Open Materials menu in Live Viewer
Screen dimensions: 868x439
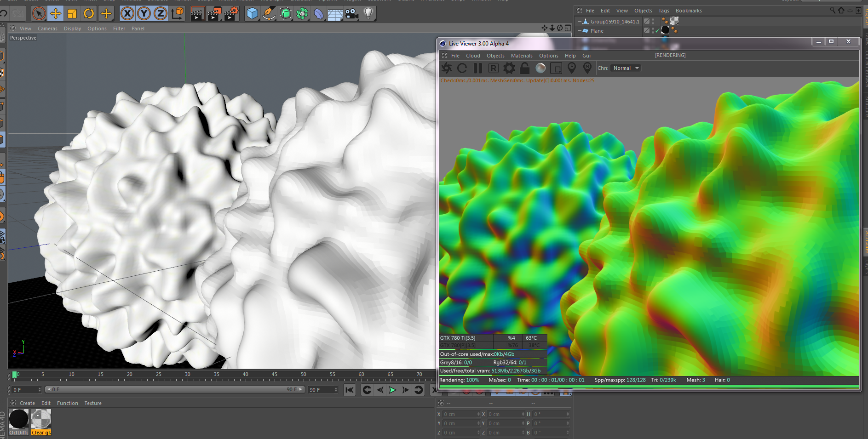click(x=522, y=56)
